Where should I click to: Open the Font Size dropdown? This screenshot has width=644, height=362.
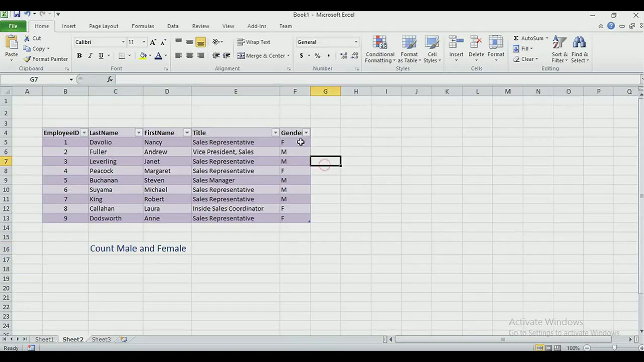click(144, 42)
